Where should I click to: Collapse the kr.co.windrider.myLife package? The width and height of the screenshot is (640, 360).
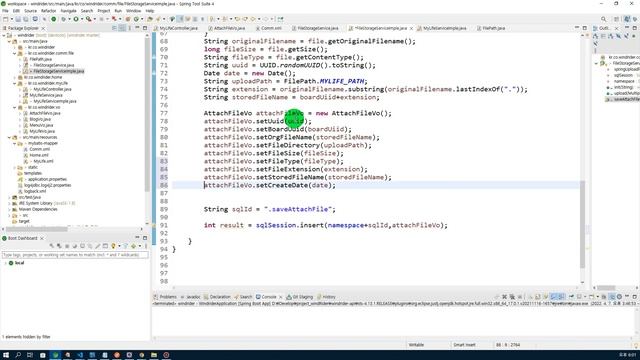15,83
